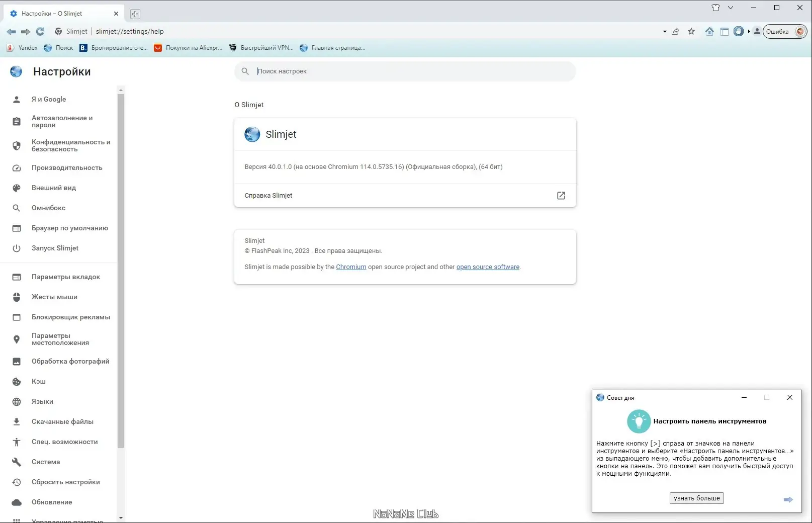Click the sidebar scroll up arrow
812x523 pixels.
(121, 90)
